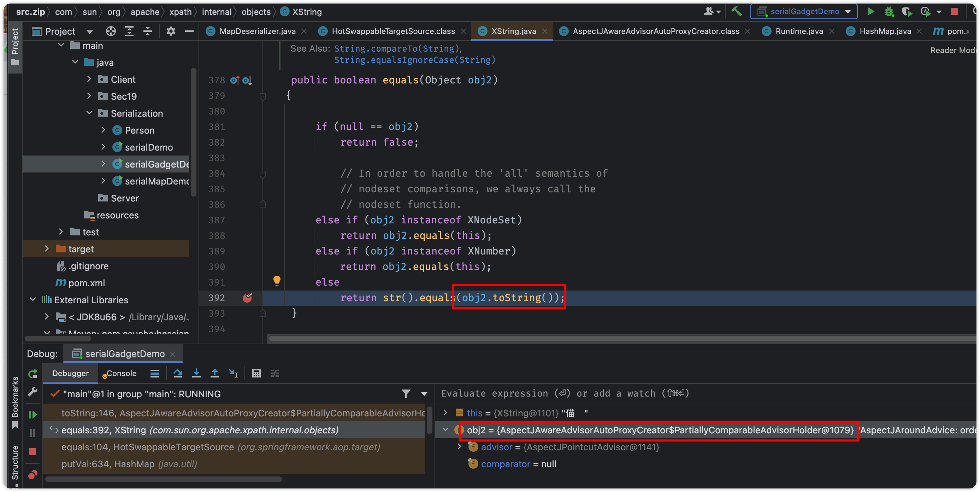The width and height of the screenshot is (980, 492).
Task: Click the trace current stream chain icon
Action: [274, 373]
